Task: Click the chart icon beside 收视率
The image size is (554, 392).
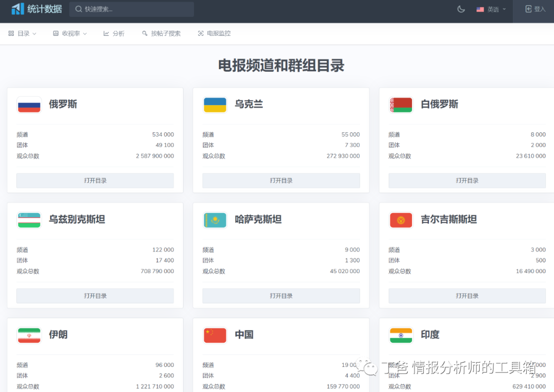Action: [55, 33]
